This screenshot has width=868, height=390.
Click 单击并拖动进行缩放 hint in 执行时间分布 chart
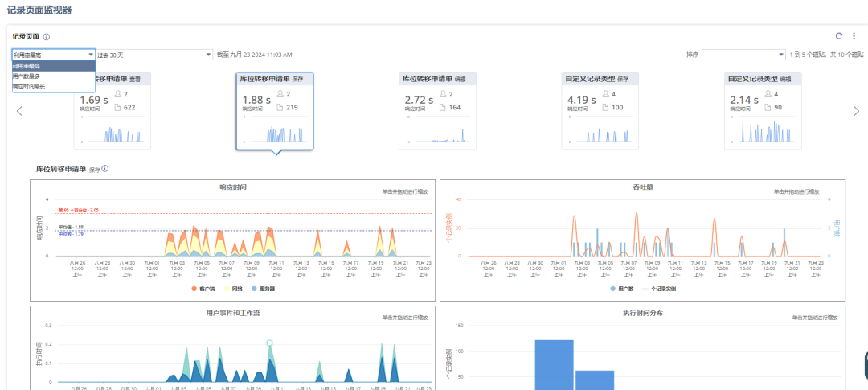click(814, 318)
